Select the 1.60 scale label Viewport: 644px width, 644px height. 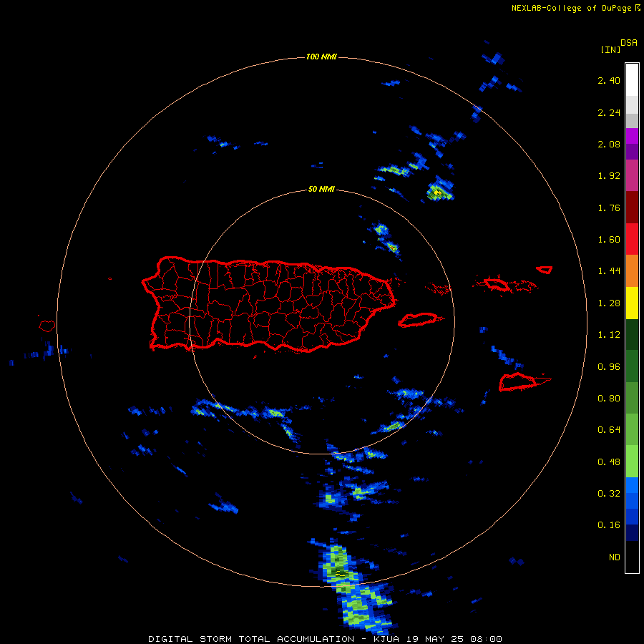tap(609, 240)
